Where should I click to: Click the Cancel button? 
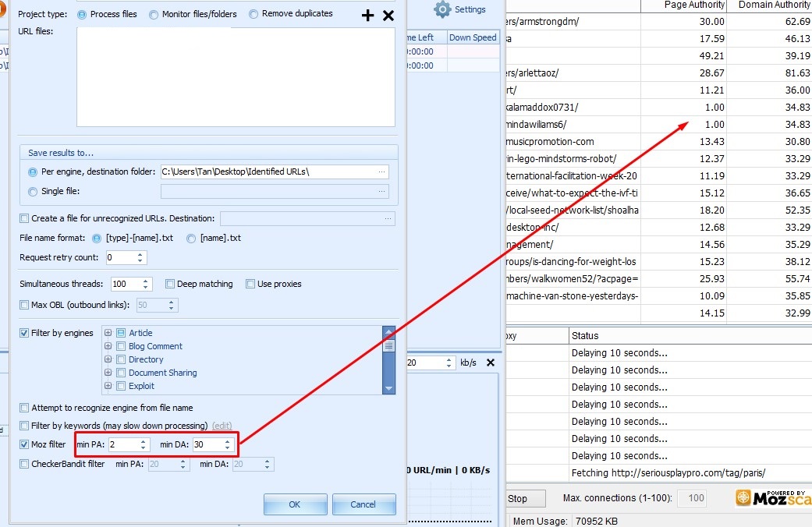(364, 504)
